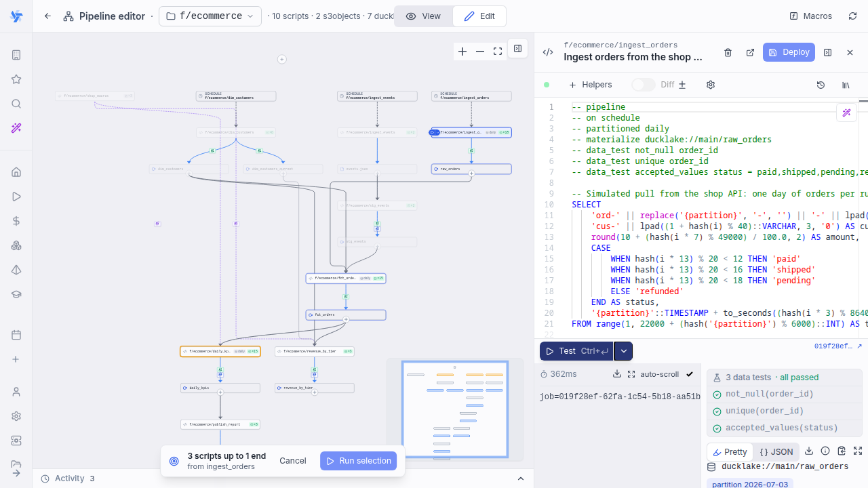Toggle the graph side panel icon
The image size is (868, 488).
517,49
